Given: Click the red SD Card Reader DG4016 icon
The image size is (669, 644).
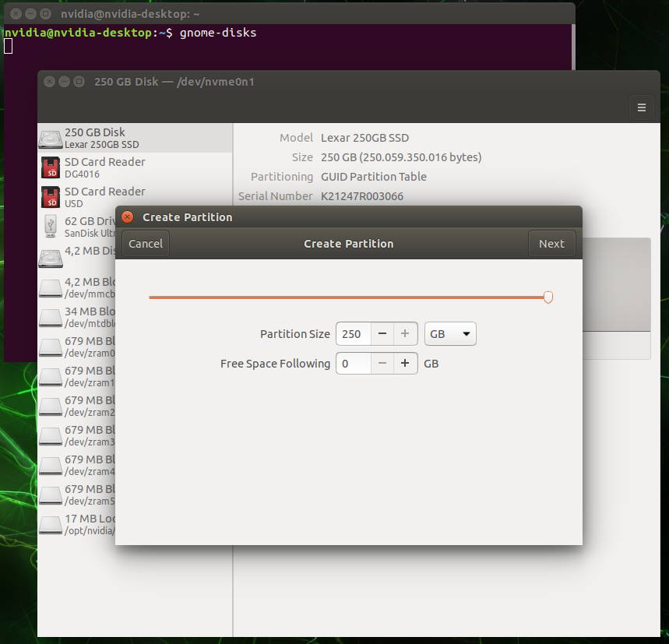Looking at the screenshot, I should [x=51, y=167].
